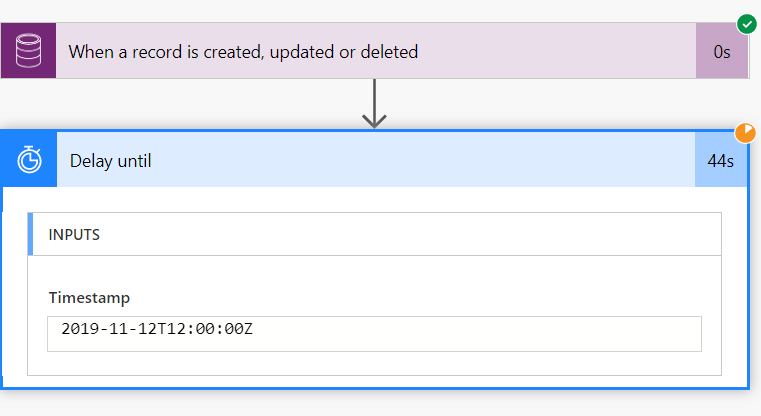This screenshot has height=416, width=761.
Task: Click the blue accent bar beside INPUTS
Action: coord(30,234)
